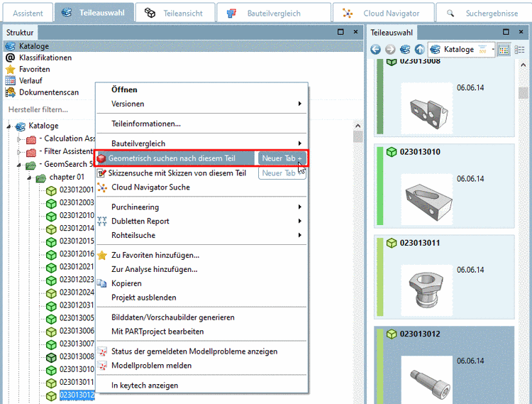Choose Modellproblem melden
The height and width of the screenshot is (404, 532).
pos(151,366)
